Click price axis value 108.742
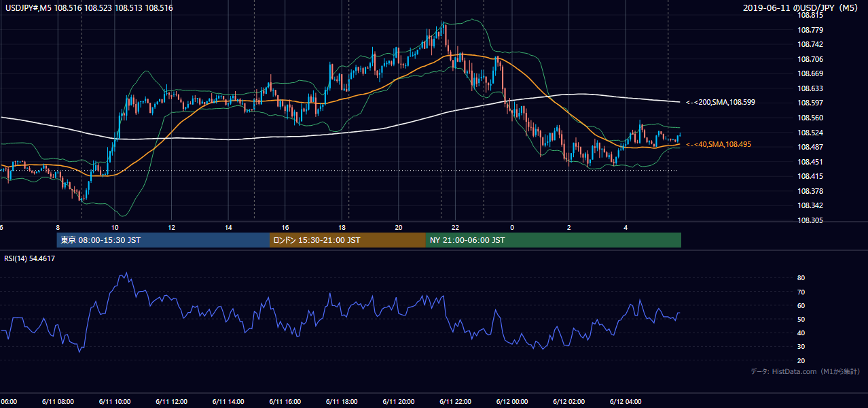The height and width of the screenshot is (408, 868). pyautogui.click(x=811, y=44)
